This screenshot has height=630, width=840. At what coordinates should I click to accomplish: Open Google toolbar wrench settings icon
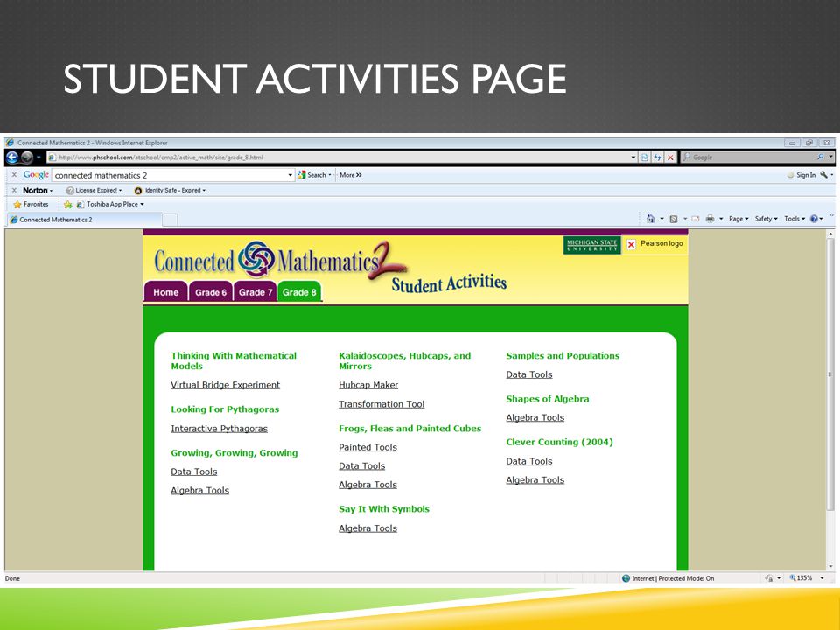pos(824,175)
